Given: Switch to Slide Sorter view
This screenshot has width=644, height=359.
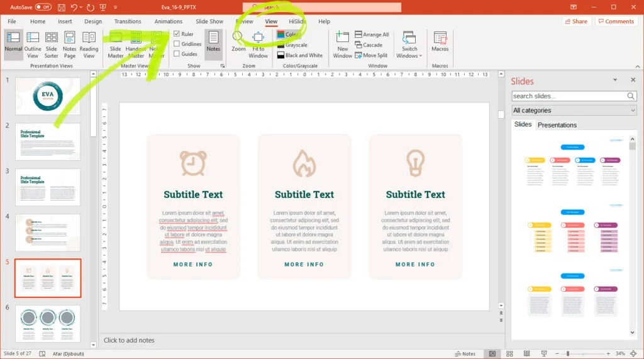Looking at the screenshot, I should [x=52, y=45].
